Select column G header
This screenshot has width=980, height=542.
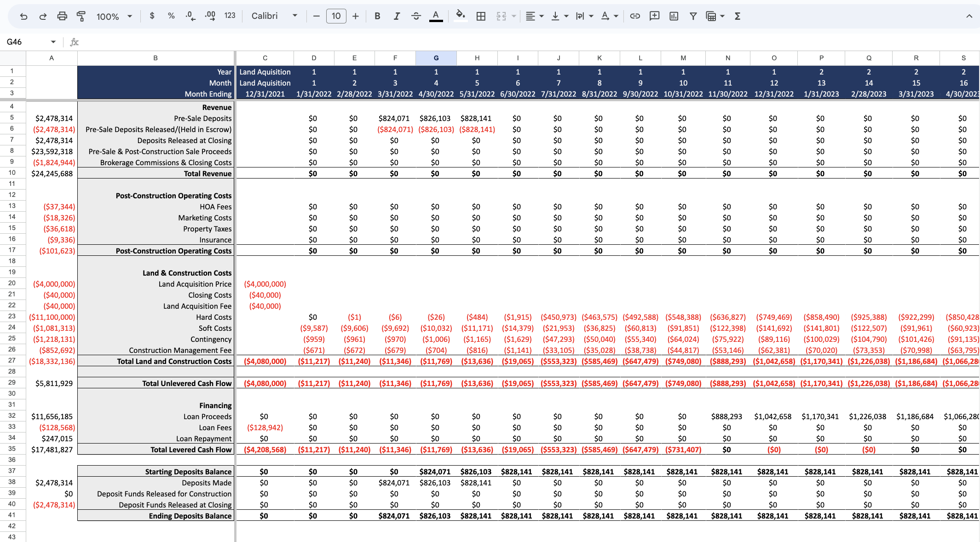pyautogui.click(x=436, y=58)
